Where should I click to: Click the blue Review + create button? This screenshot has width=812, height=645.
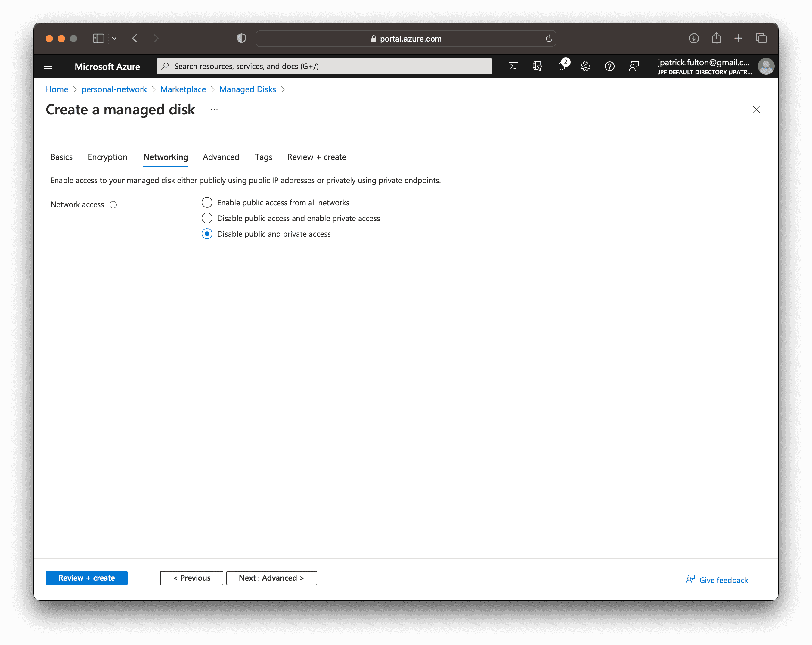pos(87,578)
